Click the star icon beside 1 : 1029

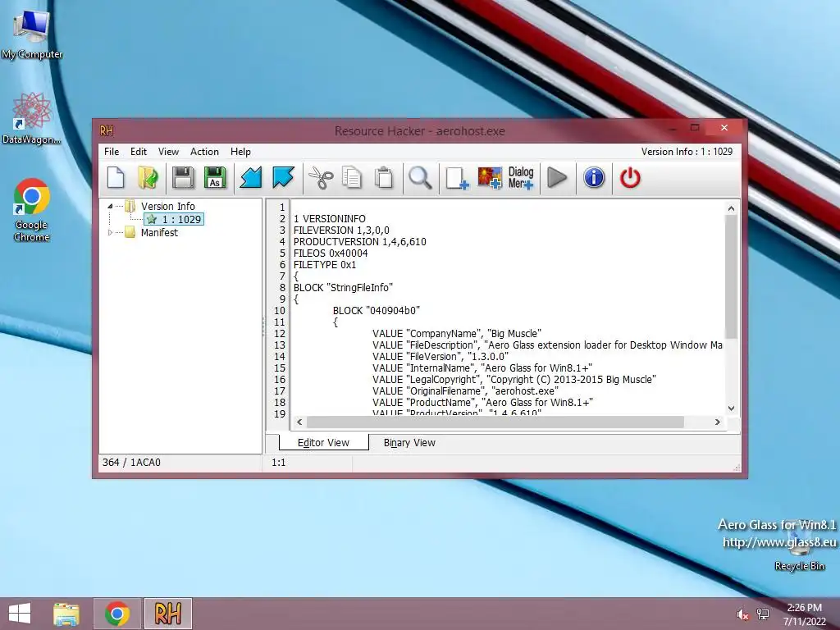click(152, 219)
